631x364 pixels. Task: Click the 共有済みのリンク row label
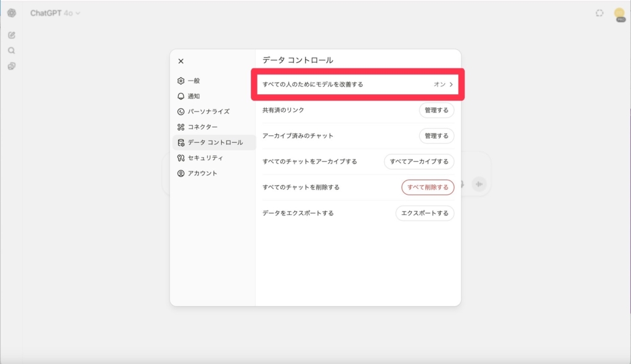pos(283,110)
